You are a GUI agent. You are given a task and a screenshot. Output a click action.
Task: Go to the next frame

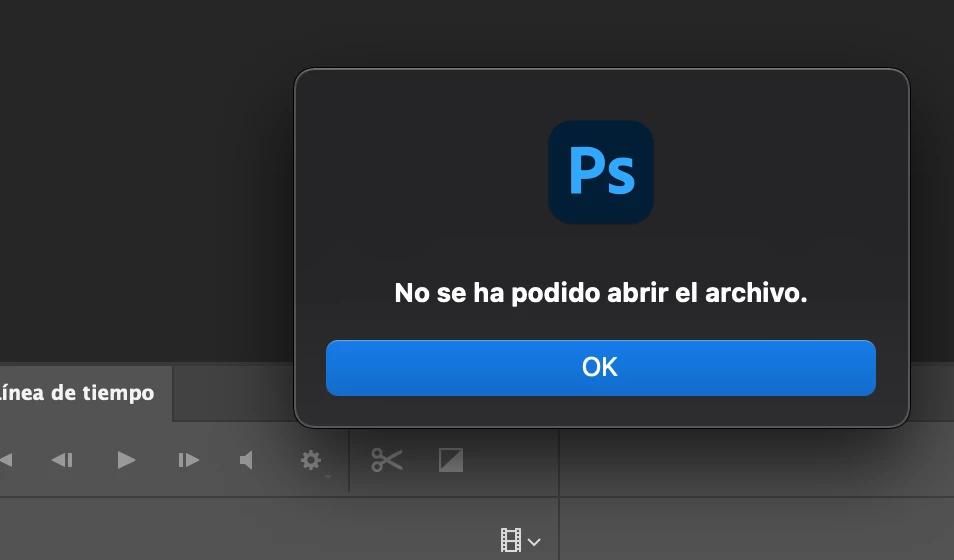tap(189, 460)
